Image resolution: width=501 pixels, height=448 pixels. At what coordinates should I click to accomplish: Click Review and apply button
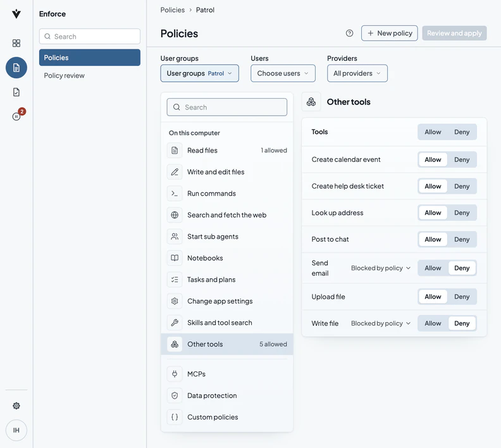[454, 34]
